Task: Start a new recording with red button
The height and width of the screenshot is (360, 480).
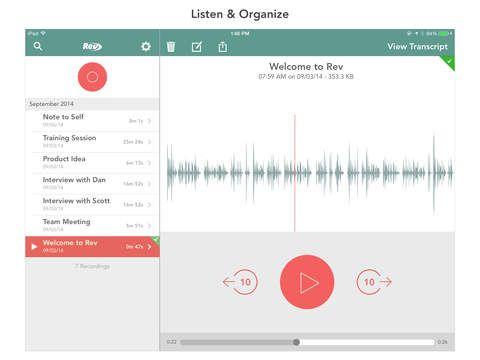Action: pos(92,77)
